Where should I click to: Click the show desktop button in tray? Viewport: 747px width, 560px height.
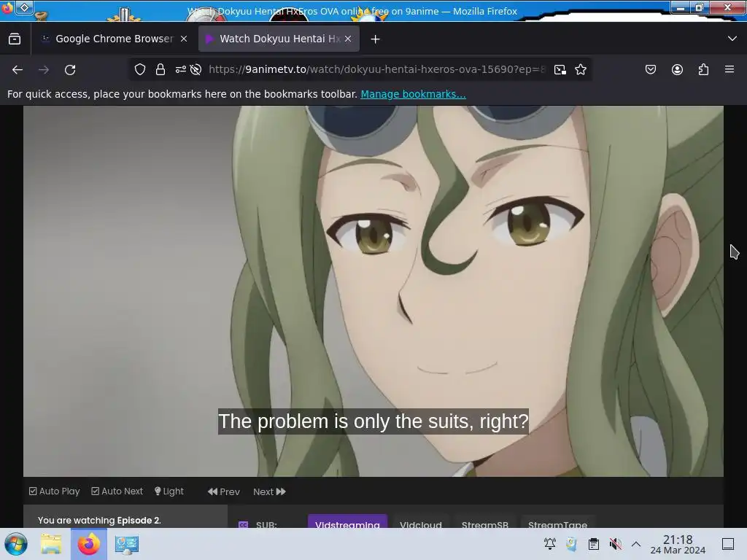[x=728, y=544]
